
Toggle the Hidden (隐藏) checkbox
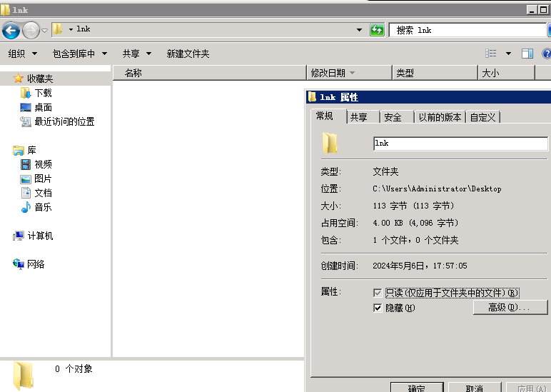click(378, 308)
